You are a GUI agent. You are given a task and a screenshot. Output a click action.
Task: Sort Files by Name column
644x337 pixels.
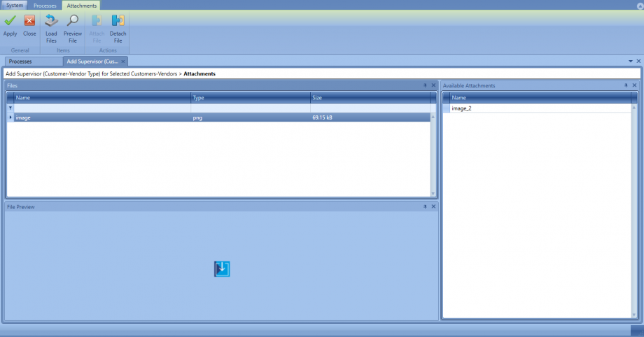tap(102, 98)
